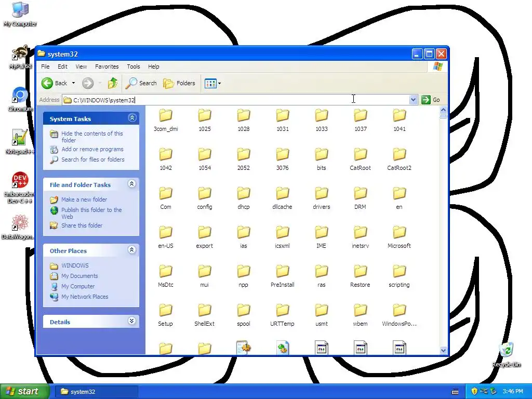Select the ShellExt folder
The height and width of the screenshot is (399, 532).
(x=205, y=315)
